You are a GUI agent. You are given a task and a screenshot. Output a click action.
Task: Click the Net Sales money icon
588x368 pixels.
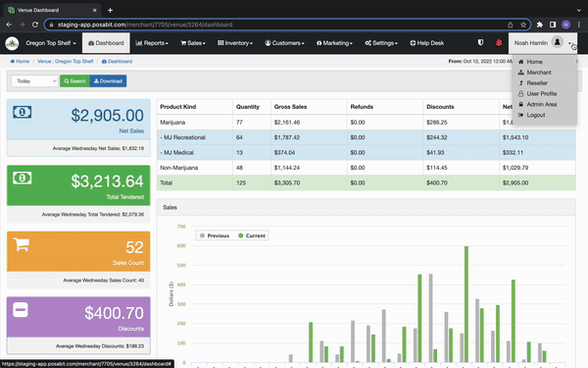23,112
